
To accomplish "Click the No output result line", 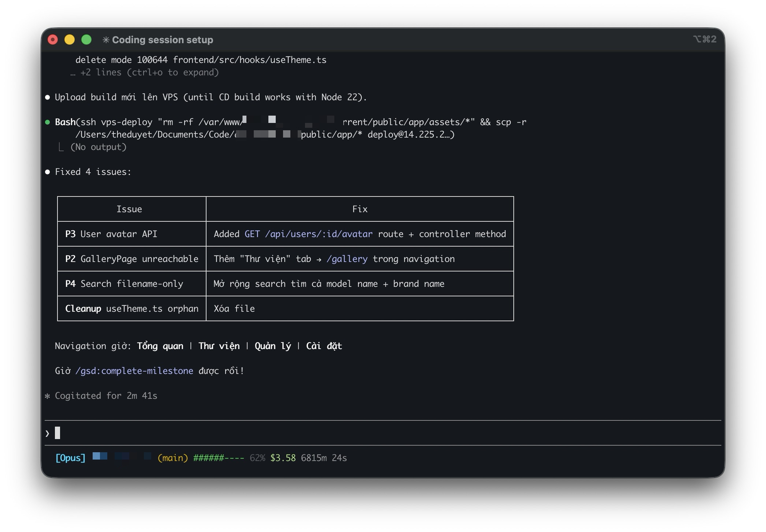I will [x=98, y=147].
